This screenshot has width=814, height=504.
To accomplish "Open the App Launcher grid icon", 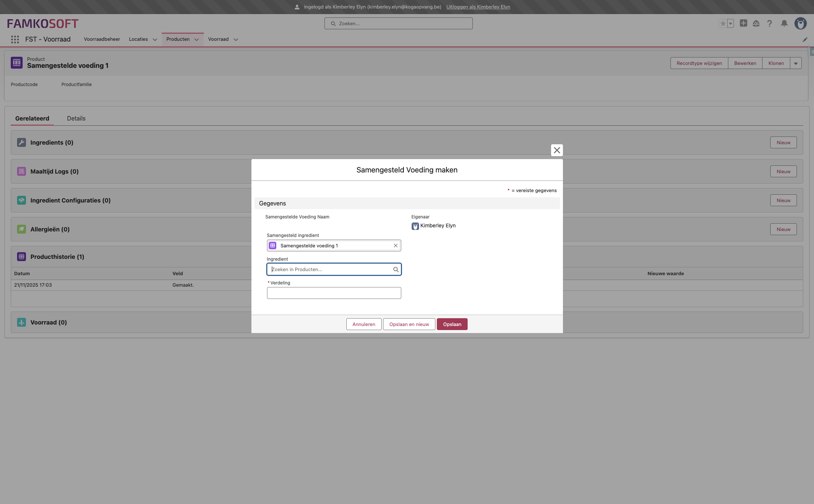I will click(15, 39).
